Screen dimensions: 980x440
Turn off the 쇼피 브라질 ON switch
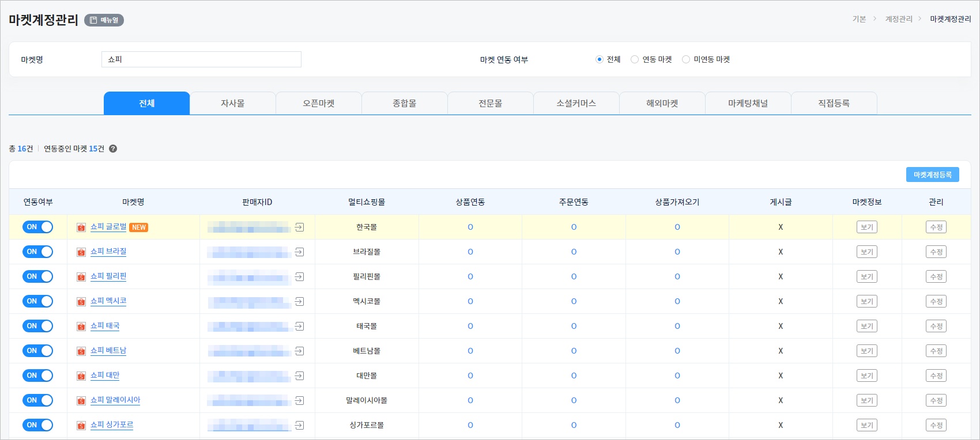tap(38, 252)
